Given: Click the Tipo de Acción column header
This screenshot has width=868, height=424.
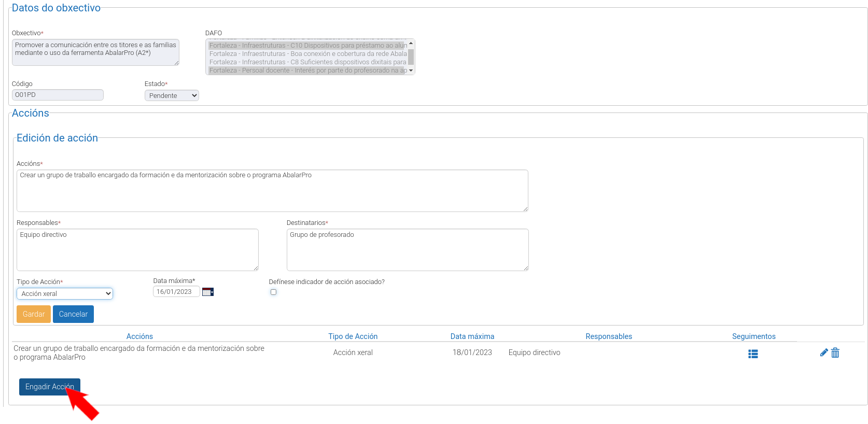Looking at the screenshot, I should [353, 336].
